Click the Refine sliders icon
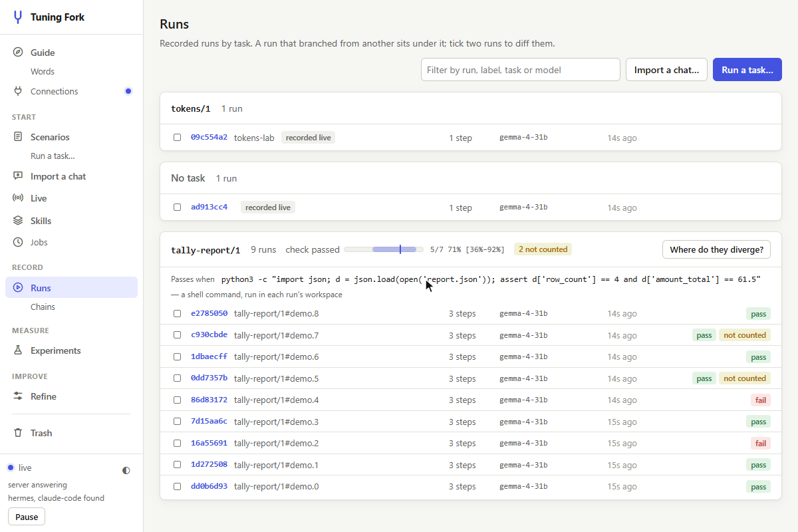Viewport: 798px width, 532px height. [18, 396]
